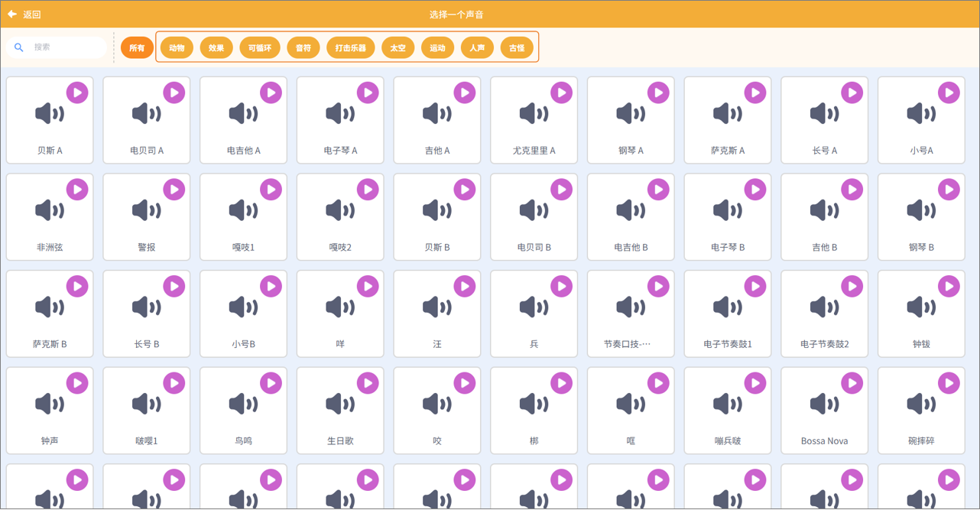980x510 pixels.
Task: Select the 古怪 category filter
Action: (517, 48)
